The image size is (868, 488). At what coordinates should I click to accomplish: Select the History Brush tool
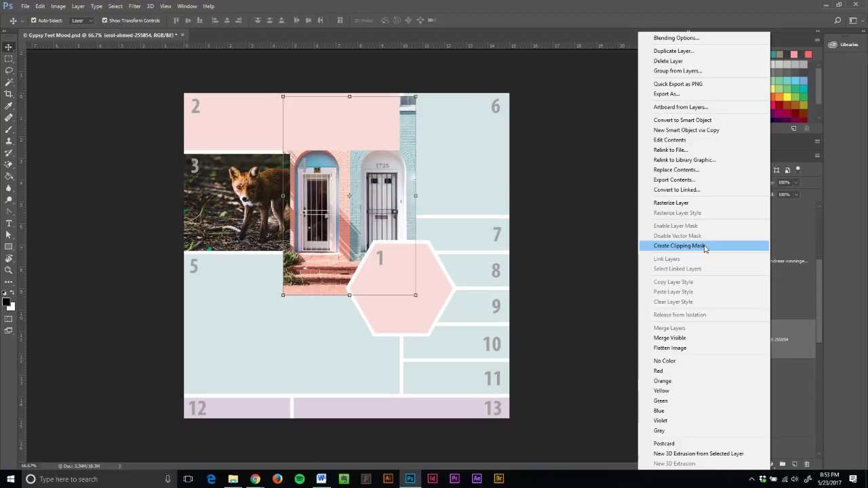pos(9,152)
